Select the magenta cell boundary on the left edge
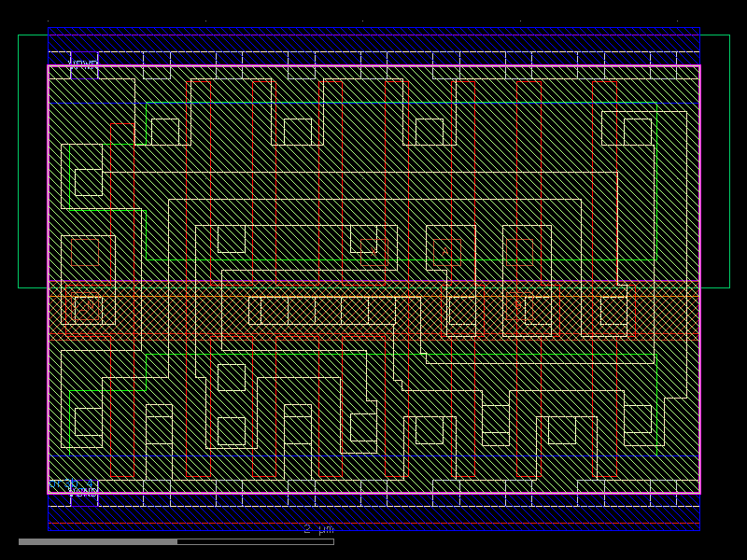 (x=49, y=280)
